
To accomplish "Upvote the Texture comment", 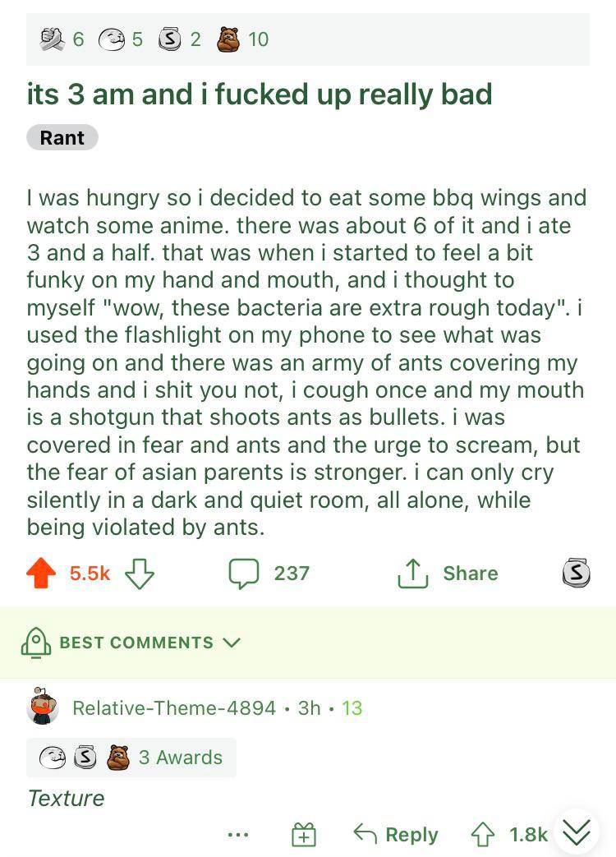I will point(481,835).
